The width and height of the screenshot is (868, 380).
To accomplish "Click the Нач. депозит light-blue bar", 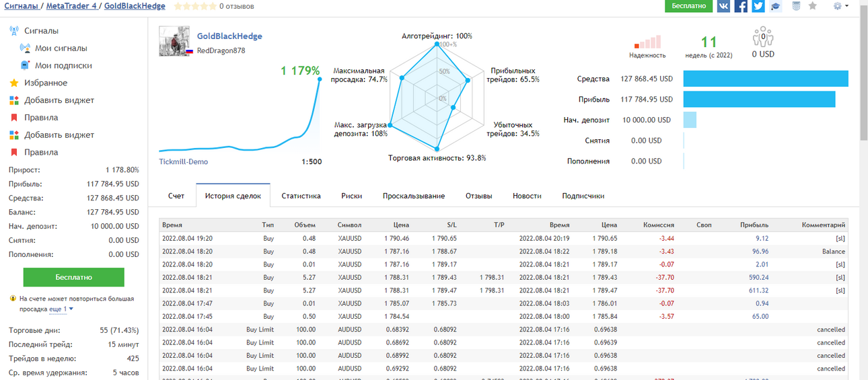I will pyautogui.click(x=690, y=120).
